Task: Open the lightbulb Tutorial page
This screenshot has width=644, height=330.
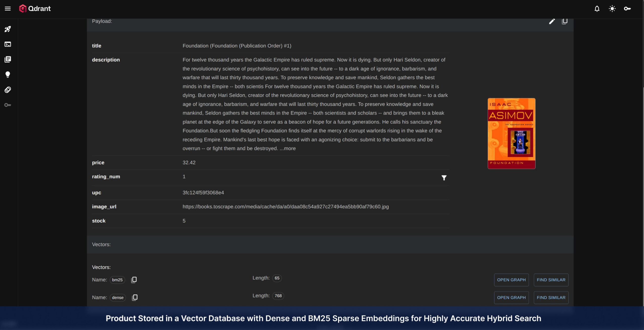Action: coord(8,74)
